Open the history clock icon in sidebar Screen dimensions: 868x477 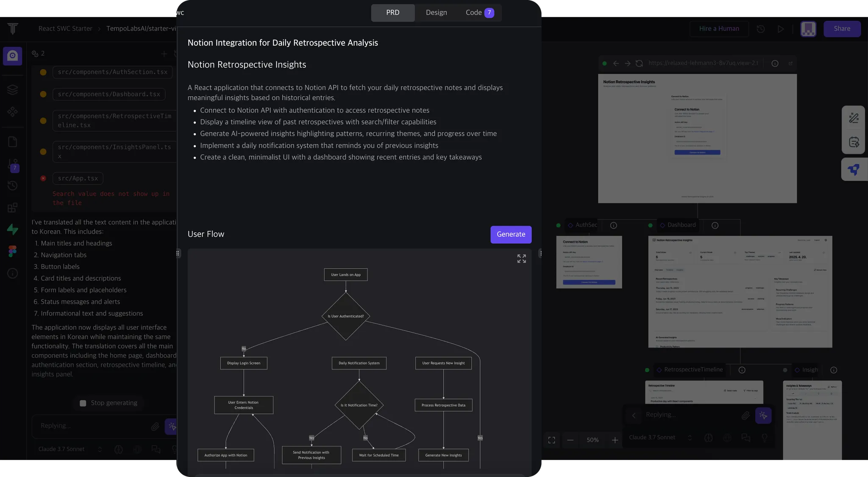(13, 185)
